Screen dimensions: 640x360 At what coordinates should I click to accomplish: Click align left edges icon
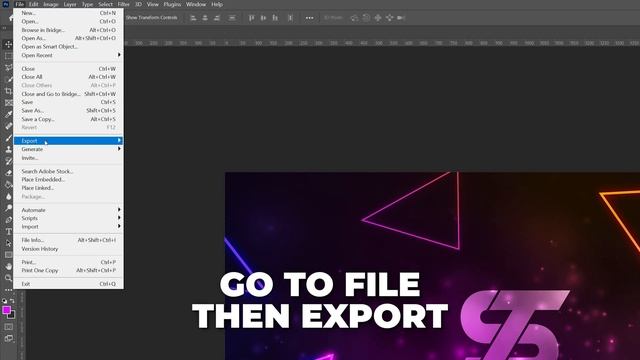click(x=193, y=18)
